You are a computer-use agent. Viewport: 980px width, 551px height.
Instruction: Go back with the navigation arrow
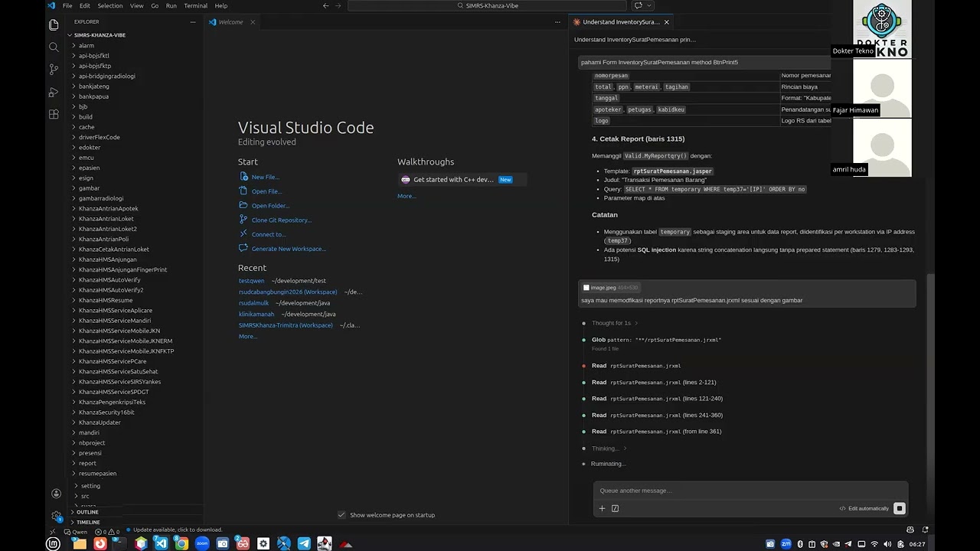(x=326, y=5)
